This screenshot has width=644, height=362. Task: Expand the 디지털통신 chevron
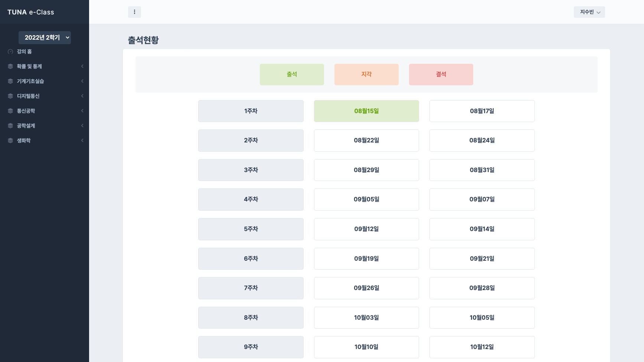click(x=82, y=96)
